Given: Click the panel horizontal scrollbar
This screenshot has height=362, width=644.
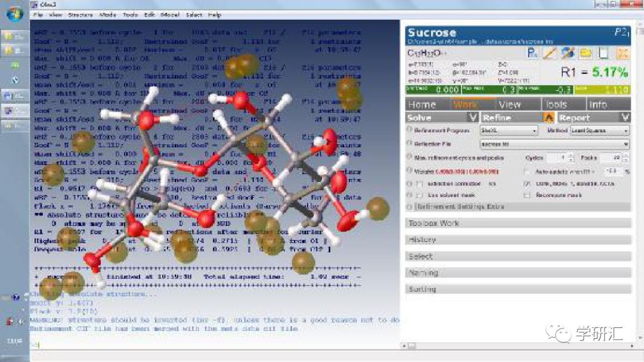Looking at the screenshot, I should point(518,346).
